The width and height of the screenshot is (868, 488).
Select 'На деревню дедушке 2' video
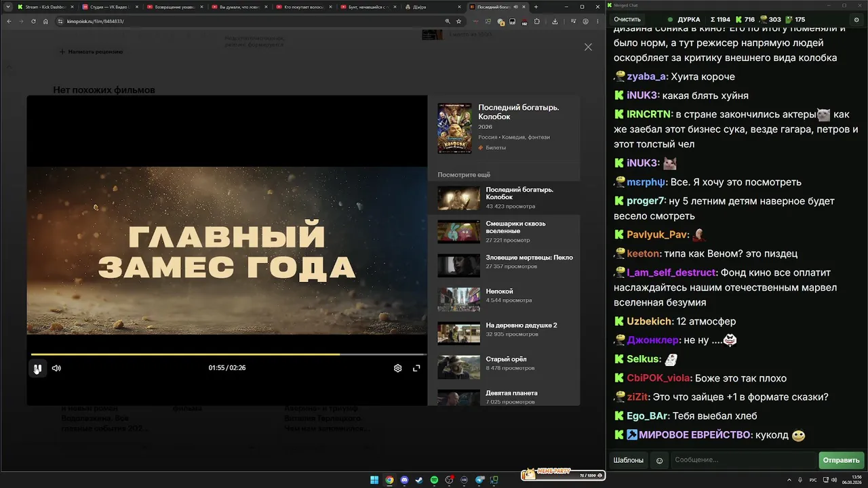pos(504,333)
